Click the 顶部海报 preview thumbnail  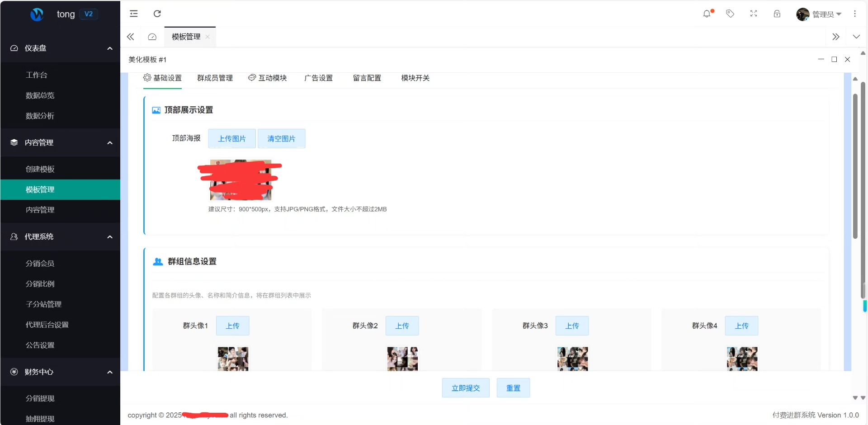point(241,179)
